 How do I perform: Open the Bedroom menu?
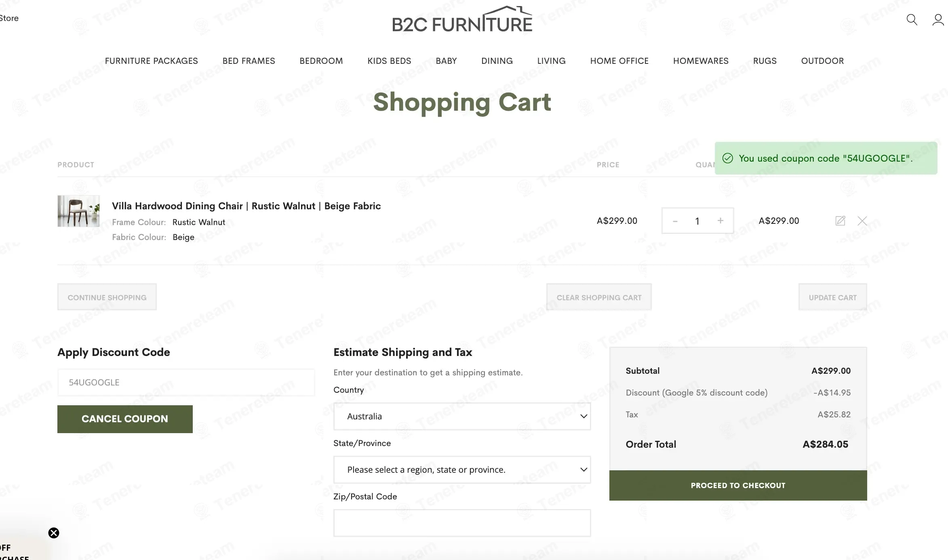click(321, 61)
